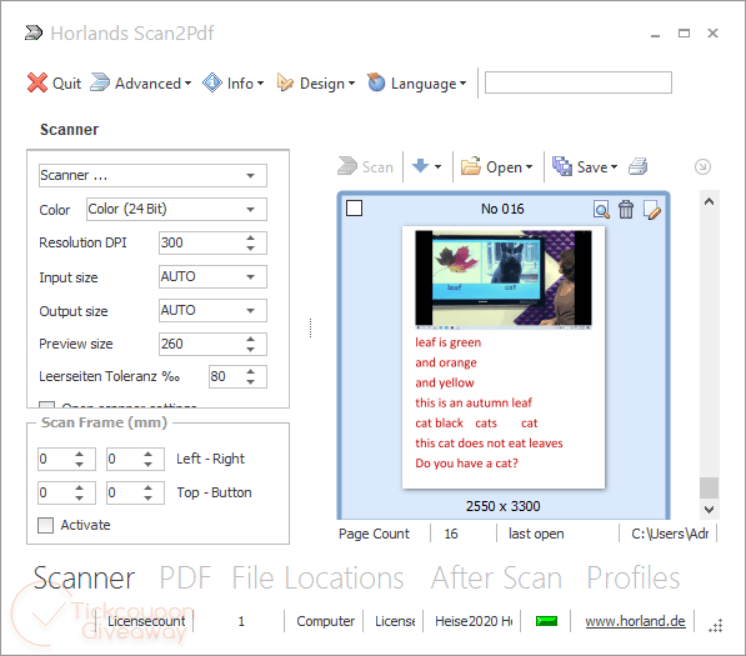This screenshot has width=746, height=656.
Task: Click the Design paintbrush icon
Action: (285, 83)
